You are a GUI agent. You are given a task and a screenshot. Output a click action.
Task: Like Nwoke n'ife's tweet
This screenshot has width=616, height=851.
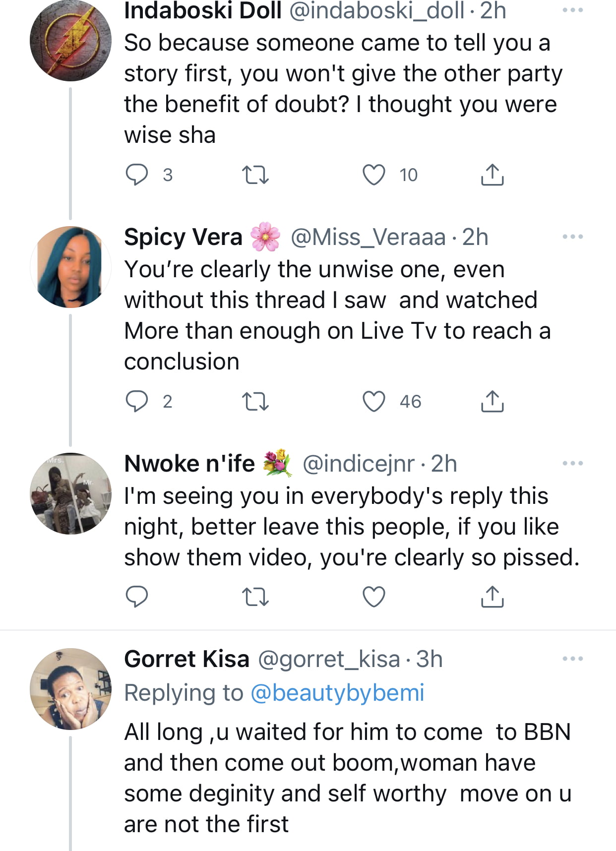click(374, 597)
